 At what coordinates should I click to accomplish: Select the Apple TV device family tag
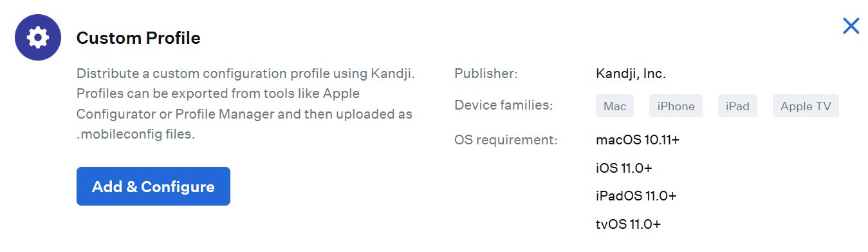click(x=806, y=106)
